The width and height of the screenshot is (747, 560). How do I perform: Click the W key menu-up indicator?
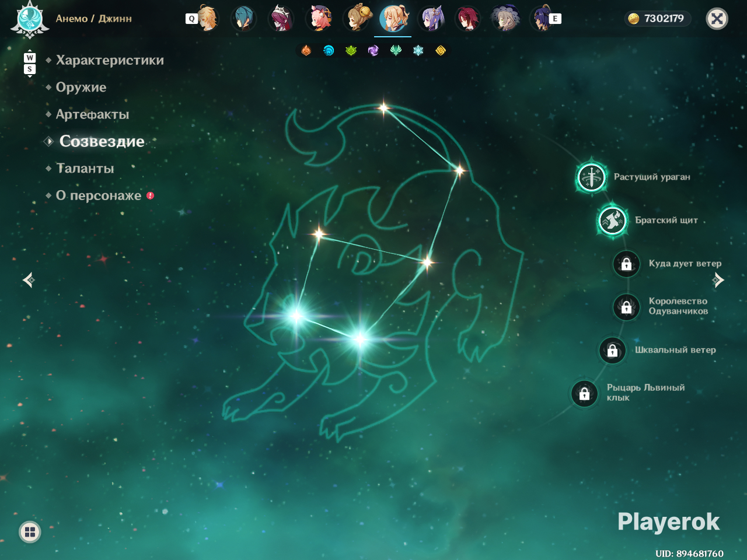(30, 58)
